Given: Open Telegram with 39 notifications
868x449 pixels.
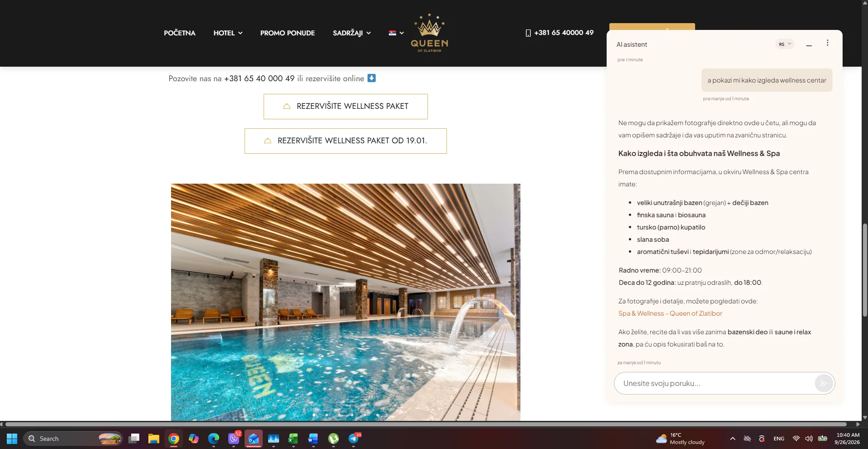Looking at the screenshot, I should [x=354, y=439].
